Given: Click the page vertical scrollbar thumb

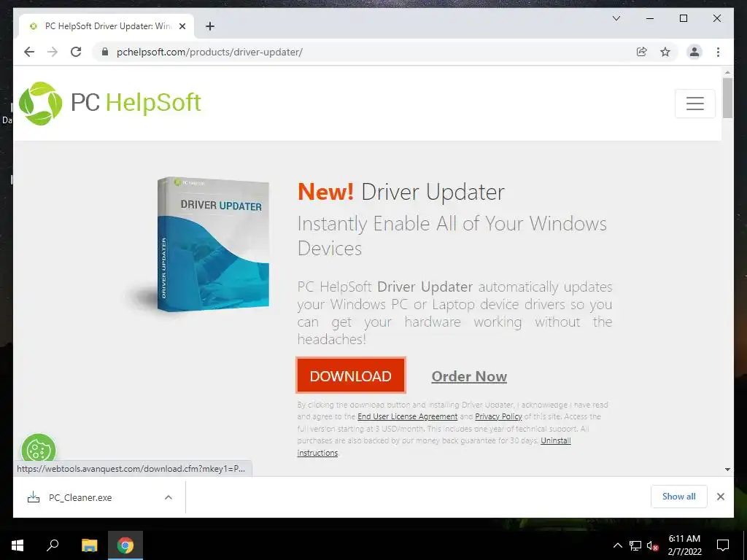Looking at the screenshot, I should (x=727, y=98).
